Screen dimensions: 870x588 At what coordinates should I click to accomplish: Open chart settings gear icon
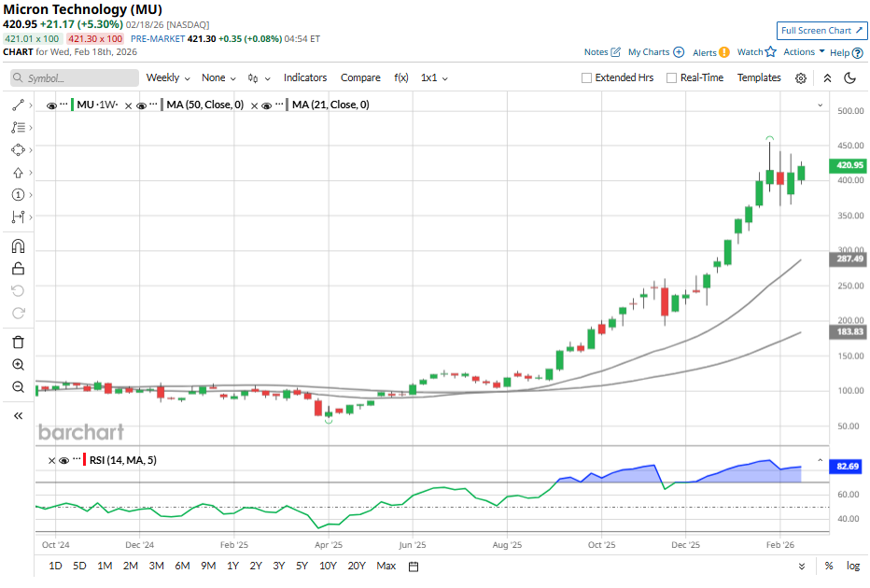click(x=801, y=78)
